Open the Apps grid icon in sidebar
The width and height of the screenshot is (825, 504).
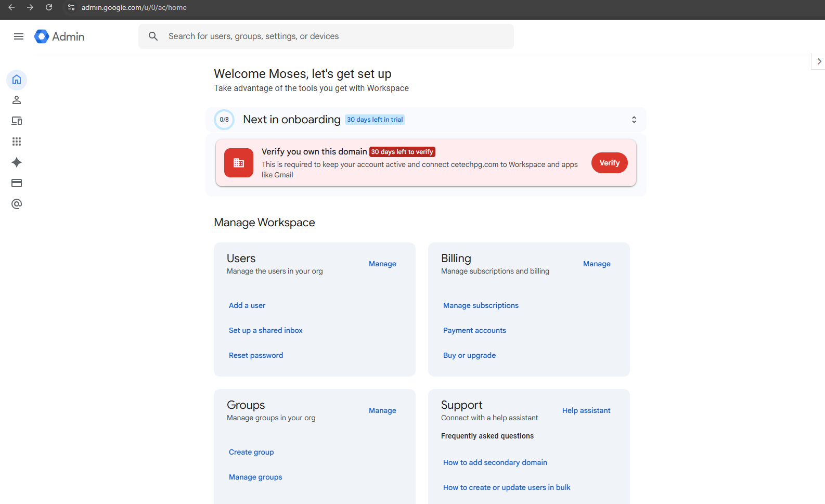pos(17,141)
